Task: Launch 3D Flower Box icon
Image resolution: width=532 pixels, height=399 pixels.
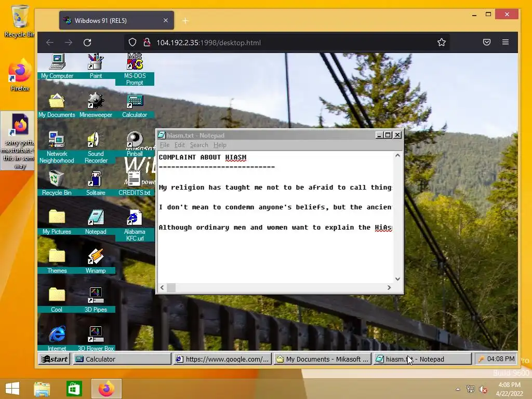Action: (96, 338)
